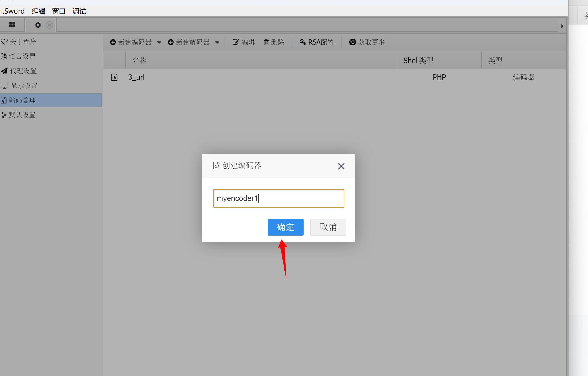Expand the 新建解码器 dropdown arrow
588x376 pixels.
(x=217, y=43)
